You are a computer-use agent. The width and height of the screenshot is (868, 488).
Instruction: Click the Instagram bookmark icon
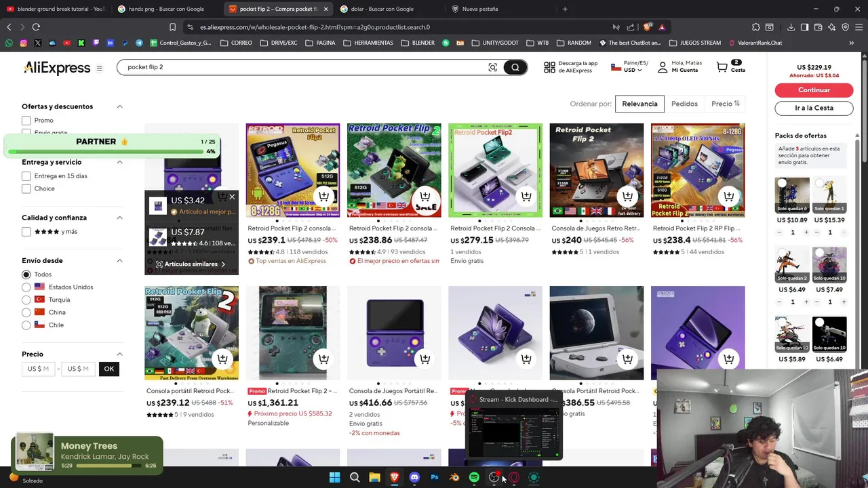click(23, 43)
